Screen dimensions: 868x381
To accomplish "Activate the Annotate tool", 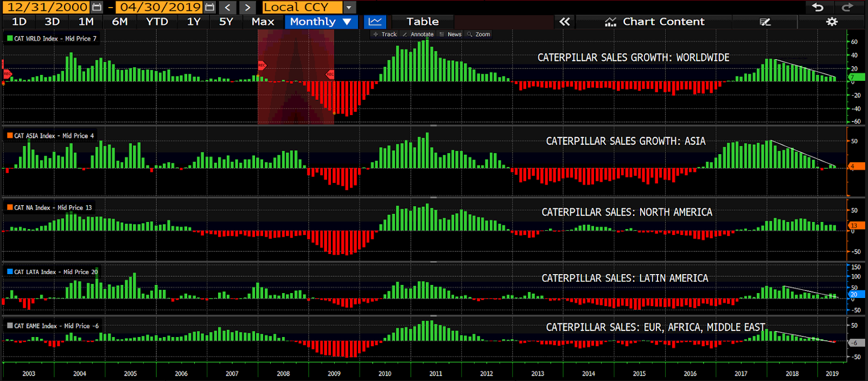I will (x=418, y=34).
